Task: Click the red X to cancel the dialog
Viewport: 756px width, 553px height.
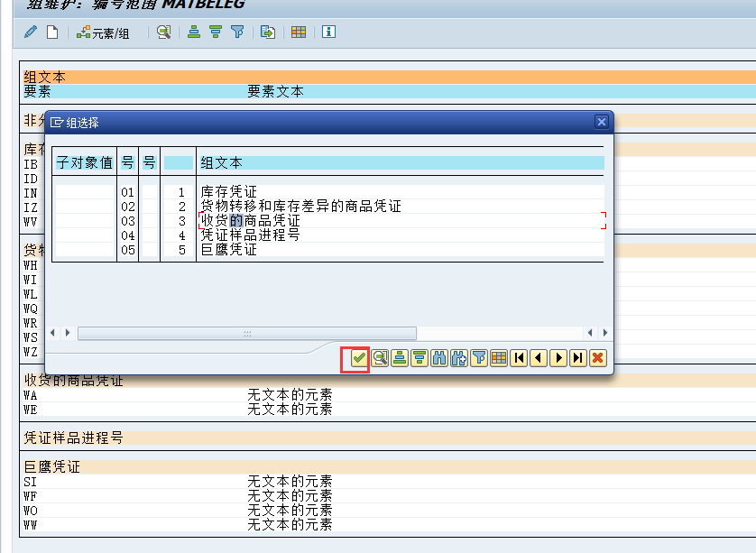Action: (596, 358)
